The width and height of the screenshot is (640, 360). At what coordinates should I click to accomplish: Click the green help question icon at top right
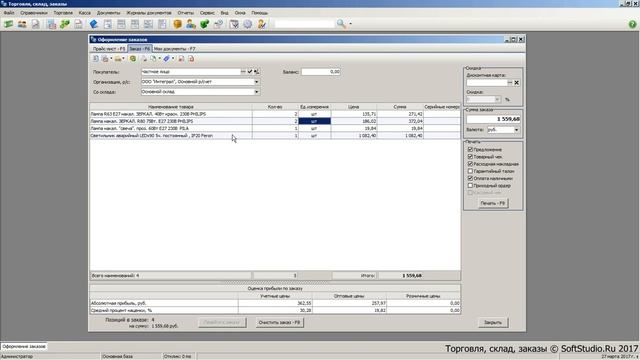[x=632, y=24]
